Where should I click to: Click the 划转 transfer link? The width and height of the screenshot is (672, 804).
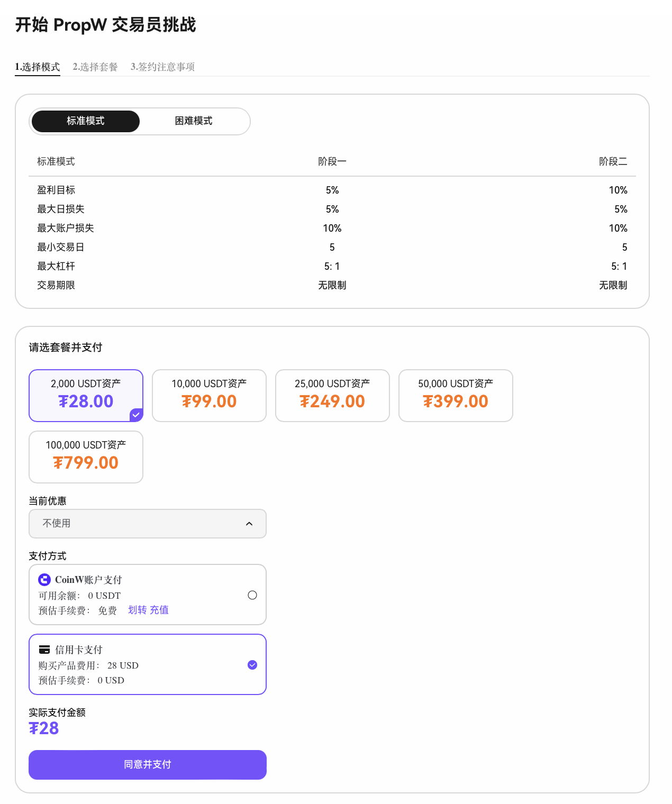(x=138, y=610)
